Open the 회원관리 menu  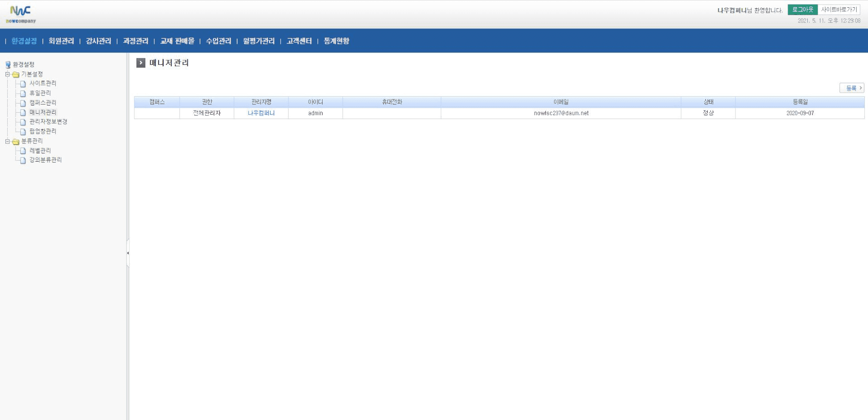[61, 41]
